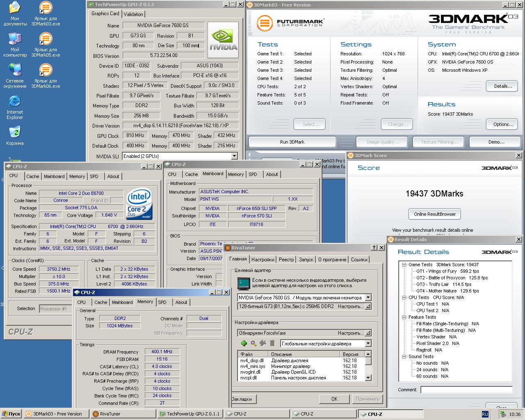The width and height of the screenshot is (525, 420).
Task: Select GT4 - Mother Nature result row
Action: pos(447,291)
